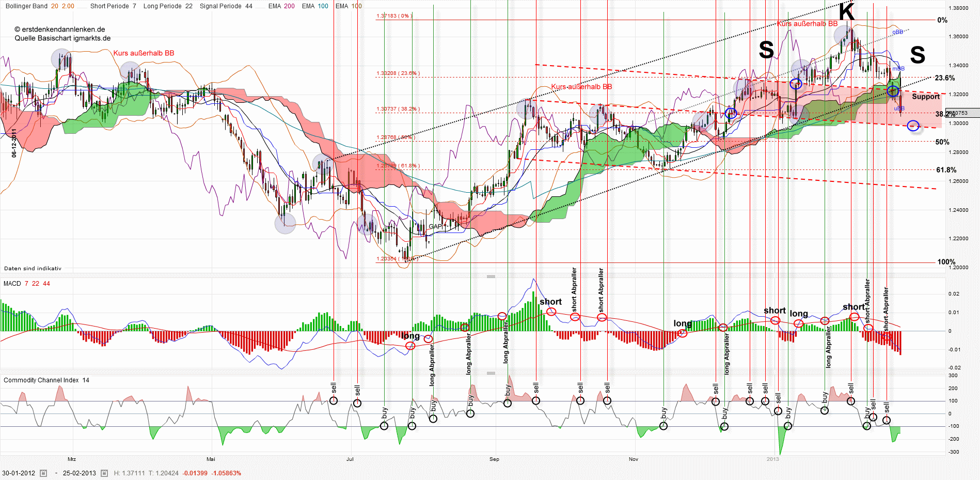Click the 1.30737 (38.2%) Fibonacci level label
The image size is (980, 480).
click(x=398, y=109)
